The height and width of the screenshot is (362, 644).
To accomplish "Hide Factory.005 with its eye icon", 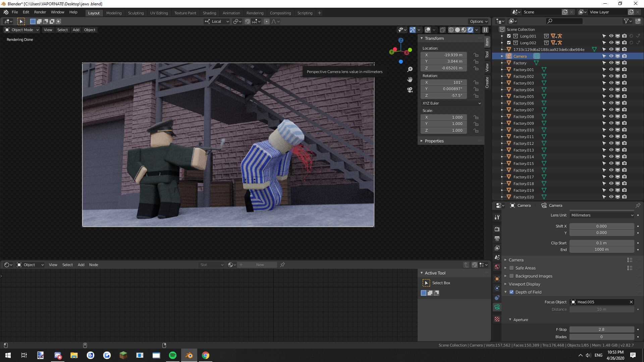I will tap(611, 96).
